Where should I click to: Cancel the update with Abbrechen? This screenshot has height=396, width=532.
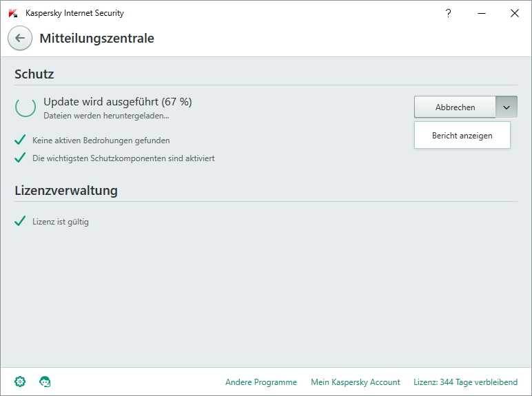click(x=455, y=107)
